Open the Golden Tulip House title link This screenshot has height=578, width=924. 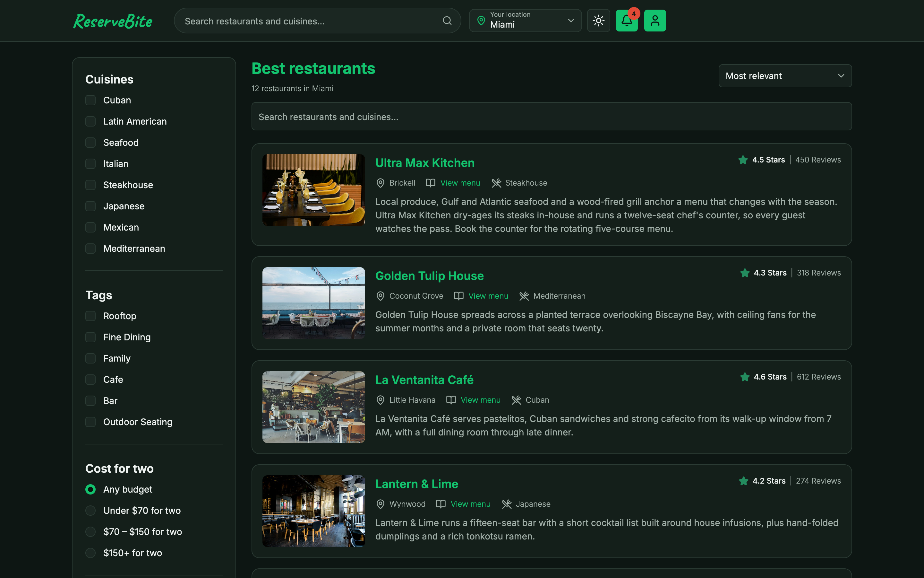click(430, 276)
